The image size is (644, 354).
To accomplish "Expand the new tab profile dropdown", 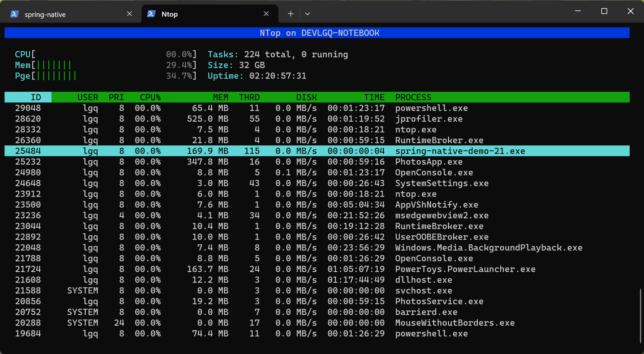I will pyautogui.click(x=307, y=14).
